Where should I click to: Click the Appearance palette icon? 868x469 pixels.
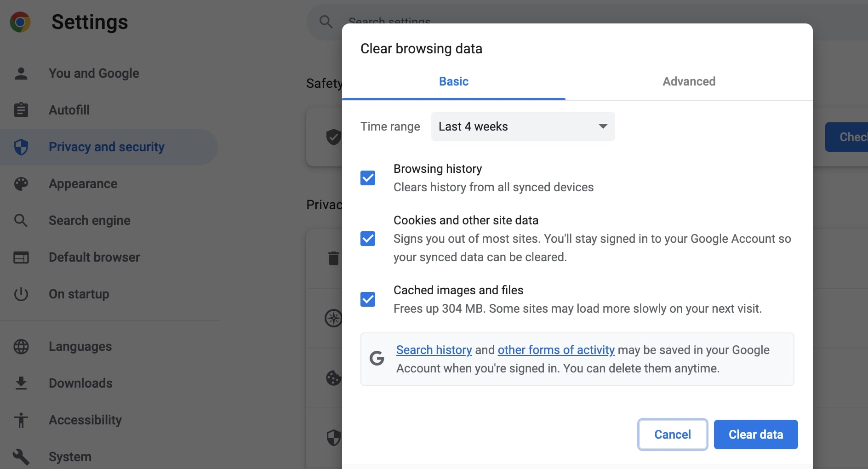tap(21, 184)
